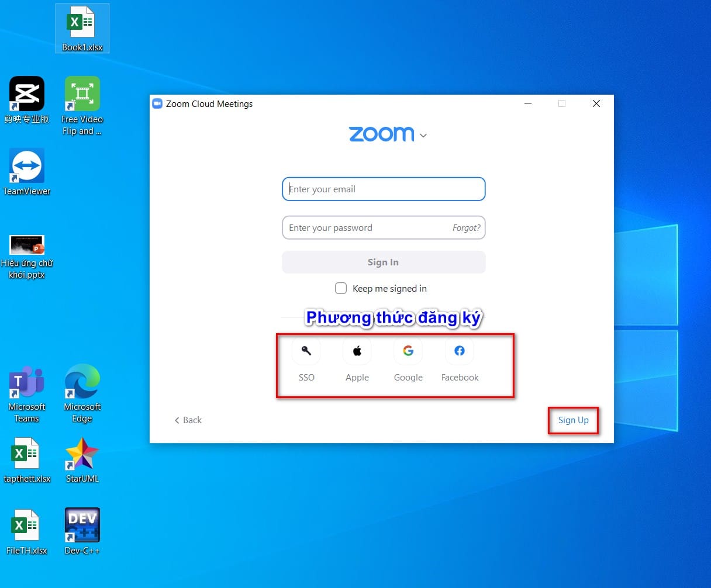Image resolution: width=711 pixels, height=588 pixels.
Task: Sign in with the SSO key icon
Action: click(x=306, y=351)
